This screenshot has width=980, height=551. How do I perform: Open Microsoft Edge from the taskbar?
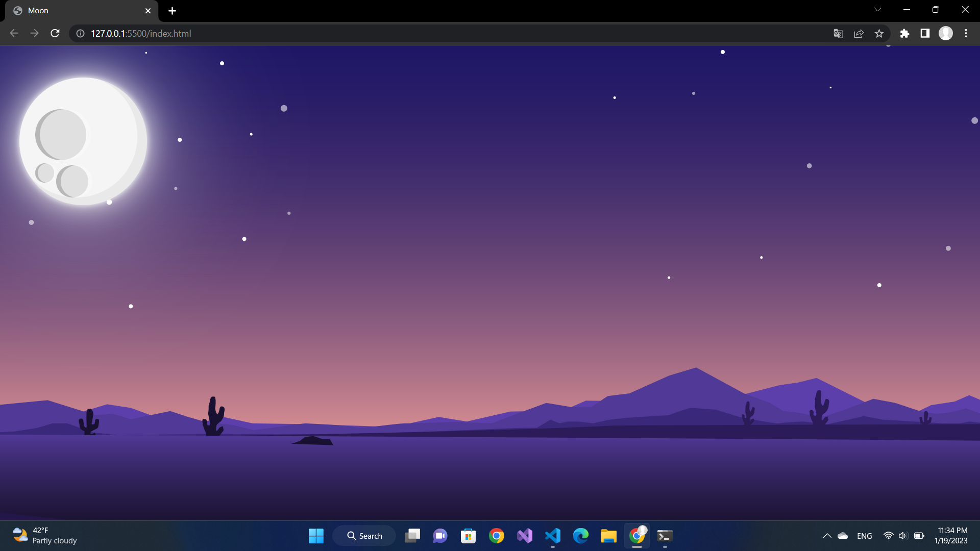(x=580, y=536)
